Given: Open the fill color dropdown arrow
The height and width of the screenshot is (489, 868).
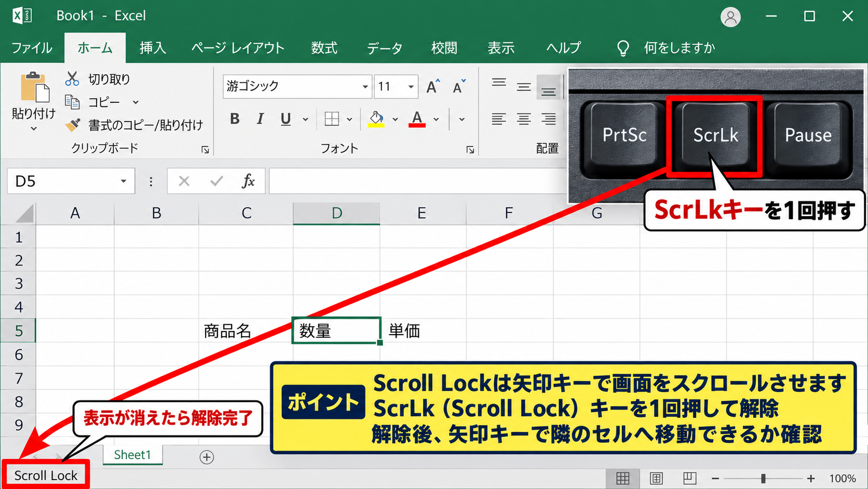Looking at the screenshot, I should pos(395,120).
